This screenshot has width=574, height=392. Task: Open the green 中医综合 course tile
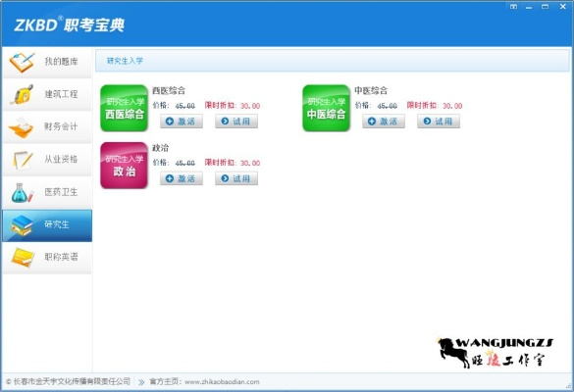326,108
